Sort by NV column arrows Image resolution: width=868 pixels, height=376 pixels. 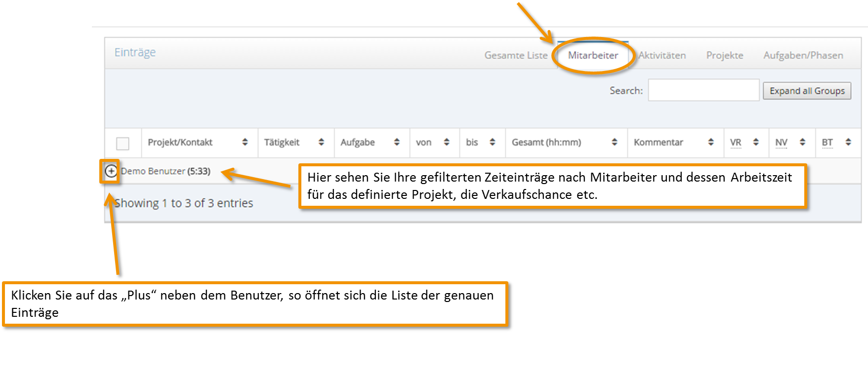tap(802, 142)
